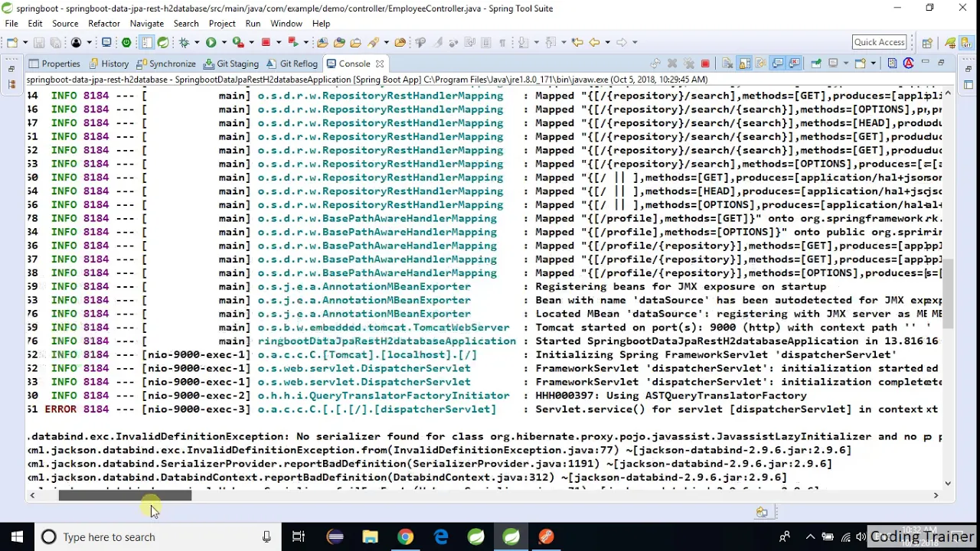The height and width of the screenshot is (551, 980).
Task: Expand the Open Console dropdown arrow
Action: 874,64
